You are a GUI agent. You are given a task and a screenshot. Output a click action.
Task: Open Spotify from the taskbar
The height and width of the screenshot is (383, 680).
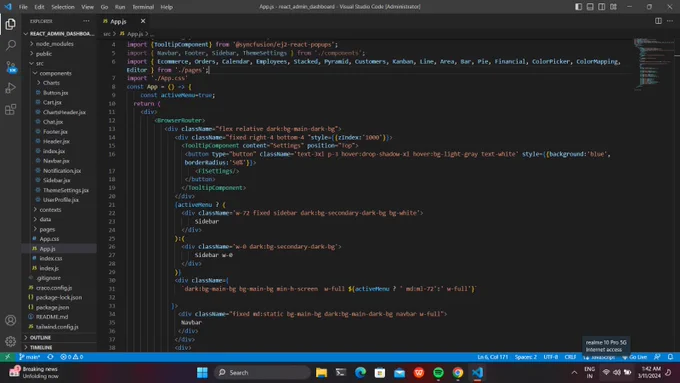(438, 373)
